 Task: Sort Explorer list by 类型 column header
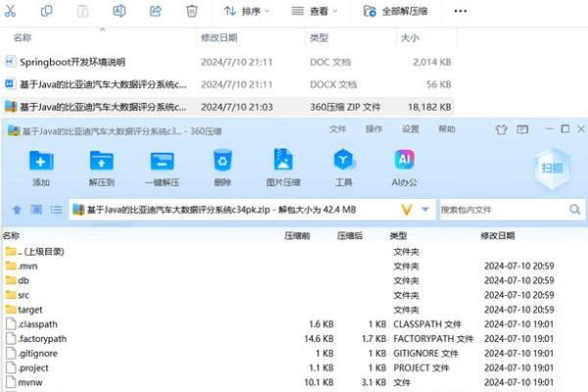pos(319,37)
